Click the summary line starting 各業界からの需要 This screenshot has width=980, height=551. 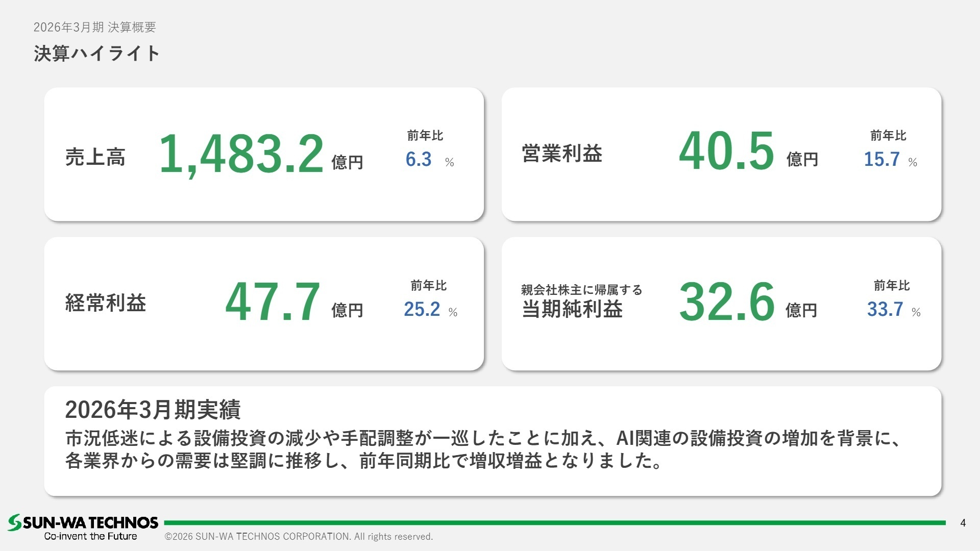(x=364, y=461)
